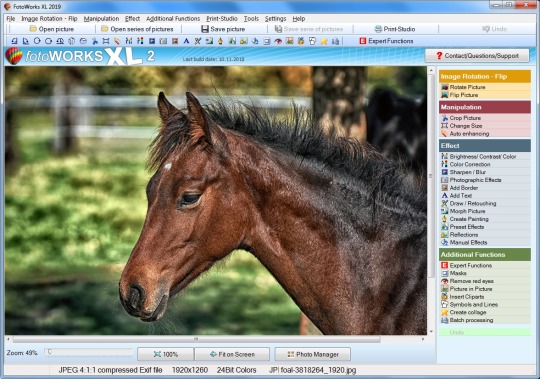Screen dimensions: 540x379
Task: Click the Photographic Effects toolbar icon
Action: coord(163,41)
